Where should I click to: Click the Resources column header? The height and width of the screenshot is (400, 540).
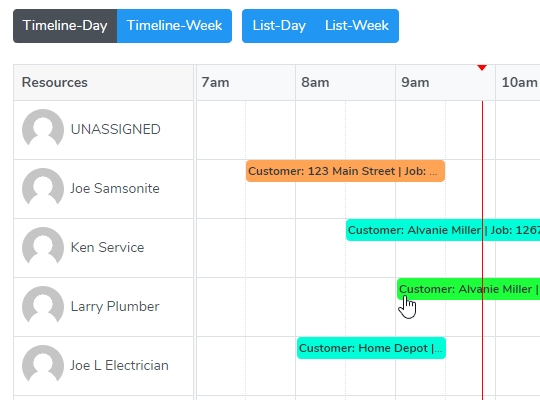pyautogui.click(x=103, y=83)
